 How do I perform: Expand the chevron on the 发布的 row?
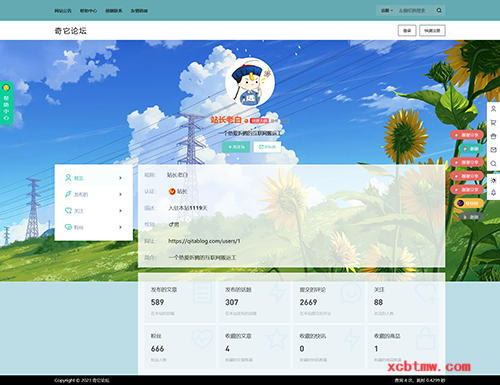[x=120, y=194]
